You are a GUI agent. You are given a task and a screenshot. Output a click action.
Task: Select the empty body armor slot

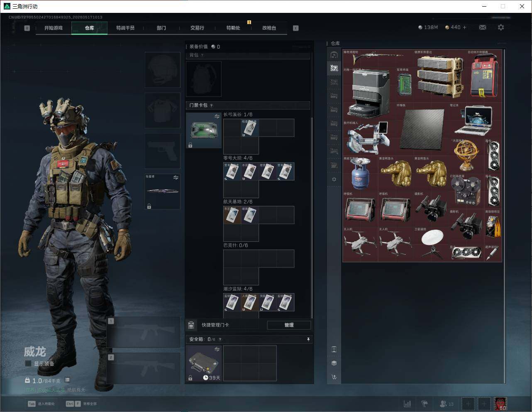pyautogui.click(x=163, y=110)
